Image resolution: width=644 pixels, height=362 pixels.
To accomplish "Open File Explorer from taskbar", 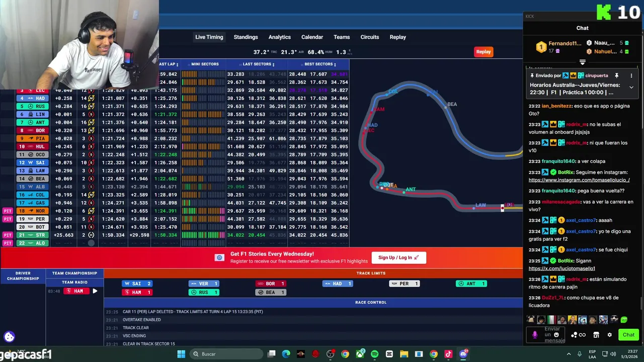I will click(x=404, y=354).
